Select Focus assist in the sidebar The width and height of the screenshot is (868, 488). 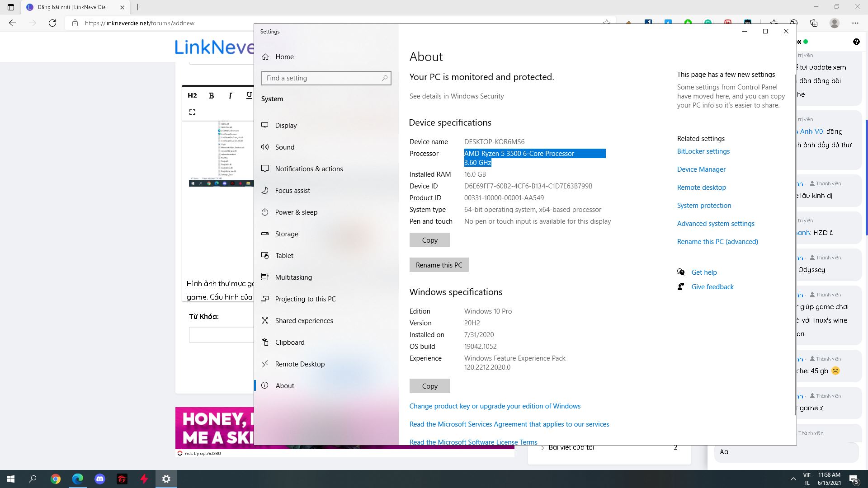pos(292,191)
